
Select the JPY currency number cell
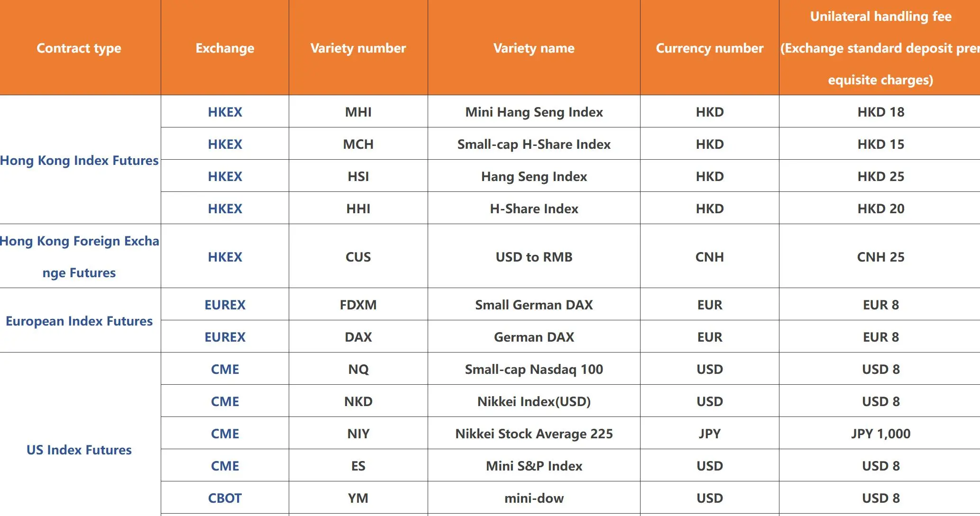pos(710,434)
